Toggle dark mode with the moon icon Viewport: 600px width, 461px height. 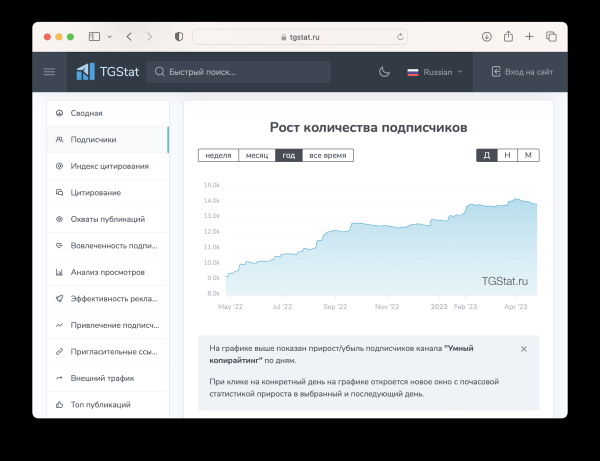(x=385, y=72)
